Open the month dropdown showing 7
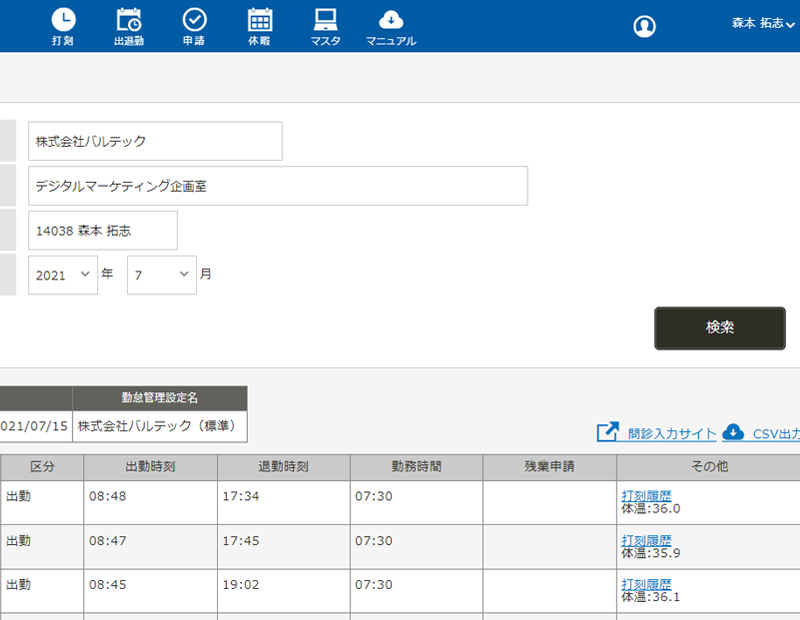The image size is (800, 620). (x=160, y=275)
